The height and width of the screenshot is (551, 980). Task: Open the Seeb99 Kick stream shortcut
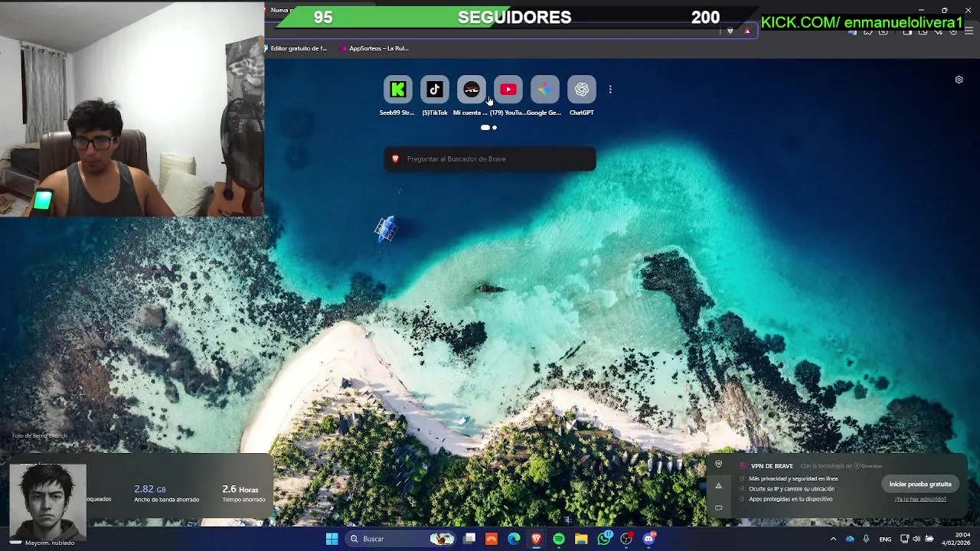[397, 90]
